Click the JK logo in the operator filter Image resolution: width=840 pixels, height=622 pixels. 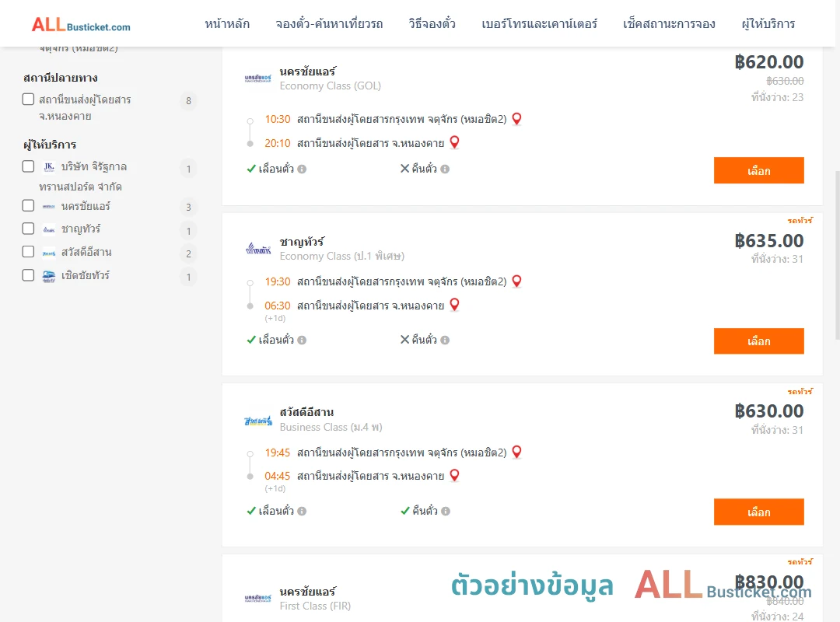pos(49,166)
